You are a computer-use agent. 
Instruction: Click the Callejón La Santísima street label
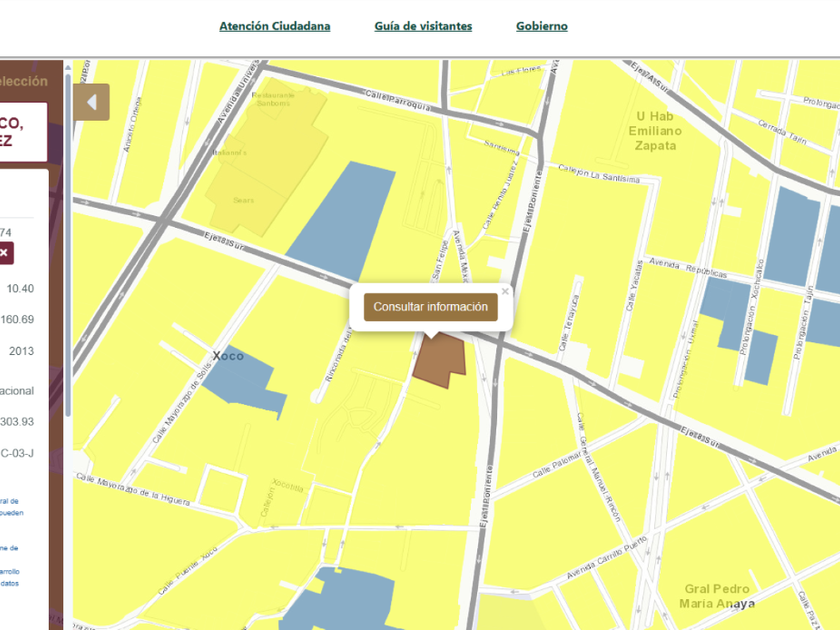[598, 174]
